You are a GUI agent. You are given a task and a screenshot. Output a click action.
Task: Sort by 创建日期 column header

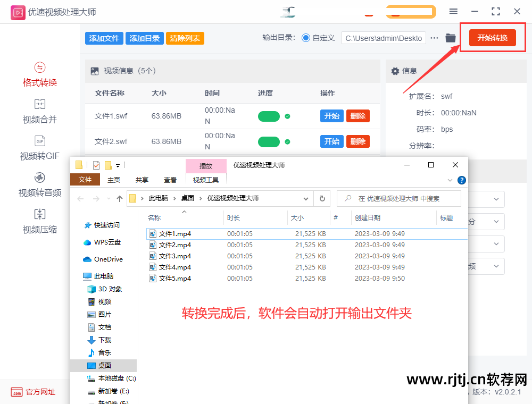coord(368,218)
